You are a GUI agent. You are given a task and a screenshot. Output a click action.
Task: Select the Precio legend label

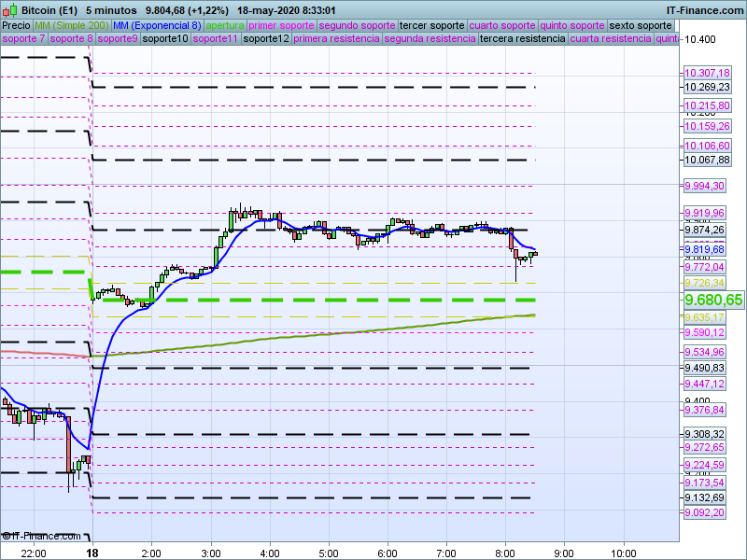point(16,25)
